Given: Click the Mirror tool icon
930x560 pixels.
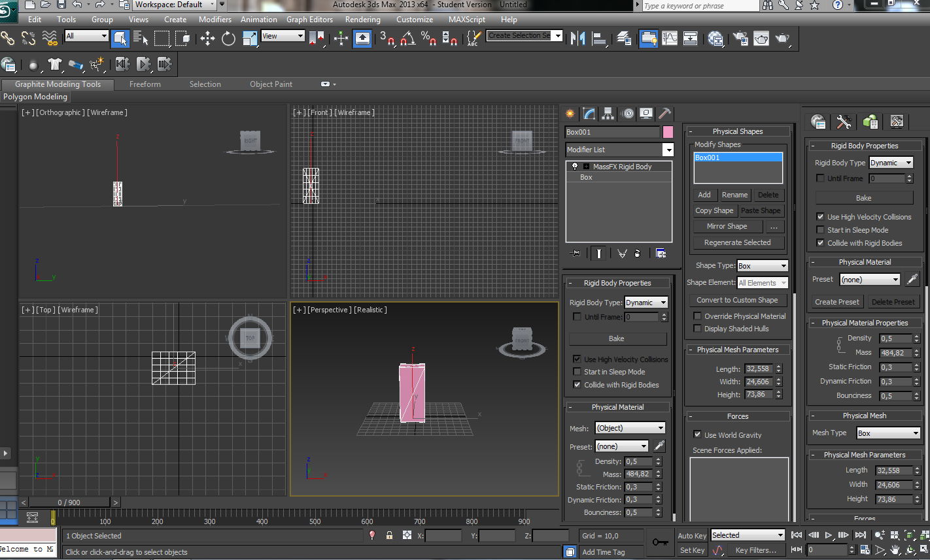Looking at the screenshot, I should 577,39.
